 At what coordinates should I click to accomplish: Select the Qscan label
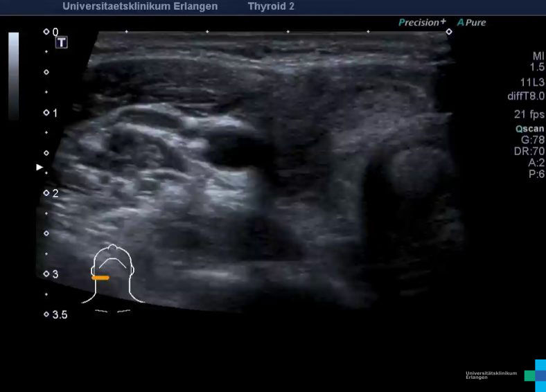coord(529,129)
